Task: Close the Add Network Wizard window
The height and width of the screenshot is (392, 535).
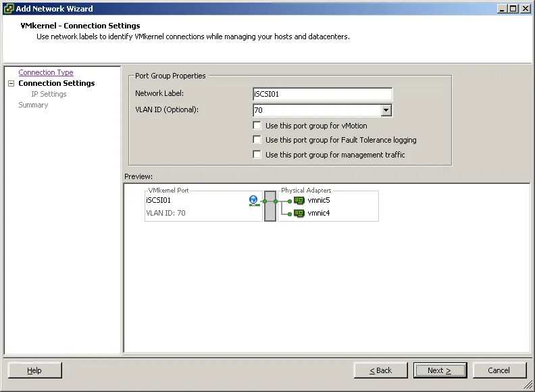Action: pos(526,9)
